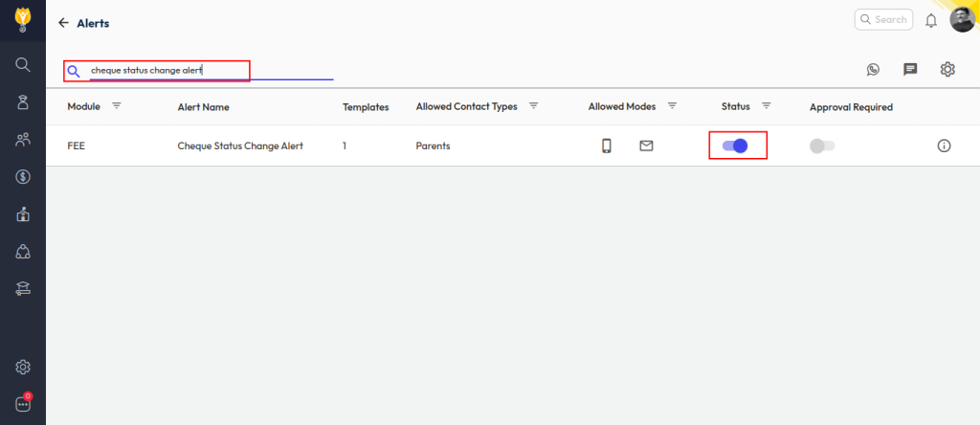The height and width of the screenshot is (425, 980).
Task: Open the notifications bell
Action: coord(930,20)
